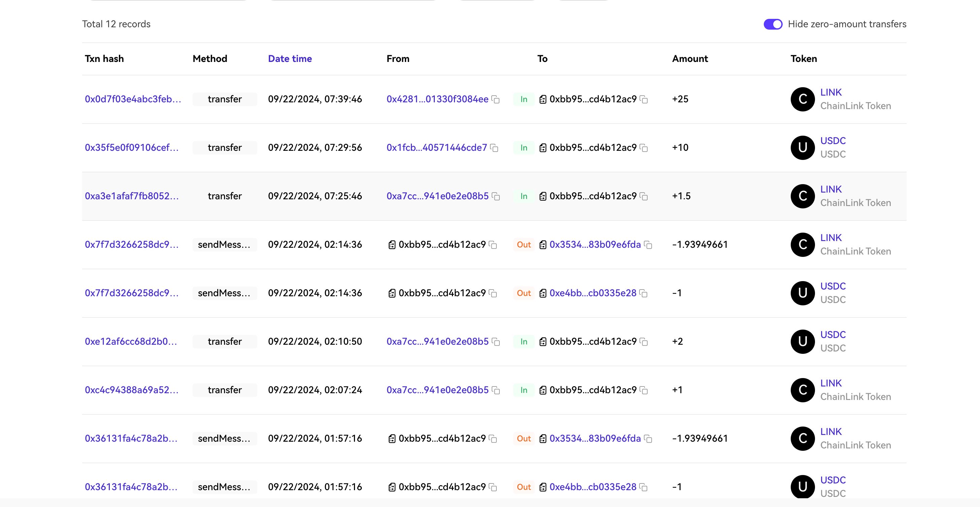Open From address 0x1fcb...40571446cde7
This screenshot has width=980, height=507.
tap(437, 147)
